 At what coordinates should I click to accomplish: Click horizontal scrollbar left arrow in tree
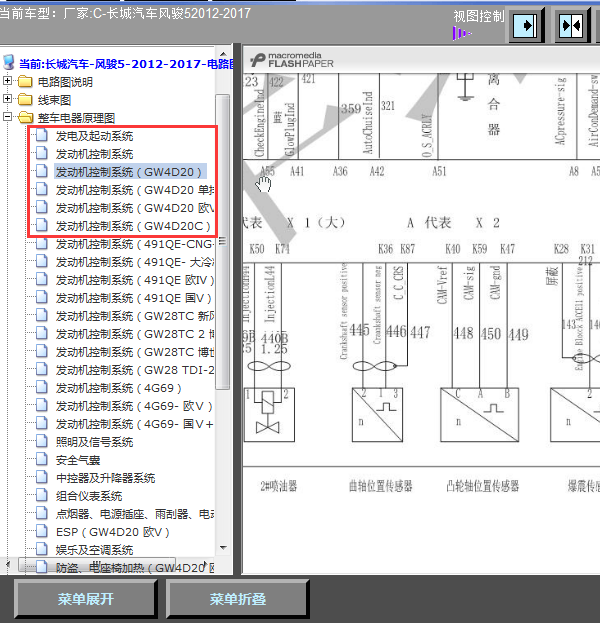(x=8, y=565)
